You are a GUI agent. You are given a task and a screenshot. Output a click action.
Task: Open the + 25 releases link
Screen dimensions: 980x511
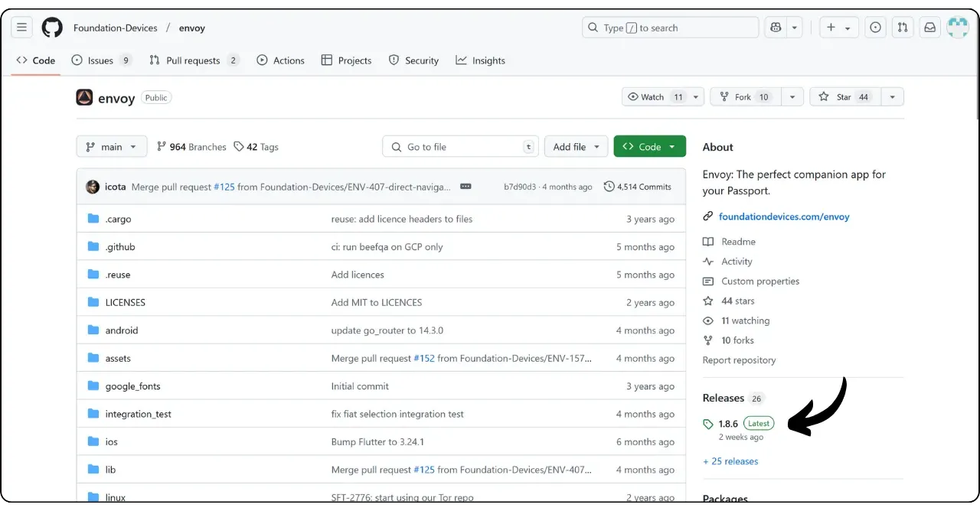[x=730, y=461]
